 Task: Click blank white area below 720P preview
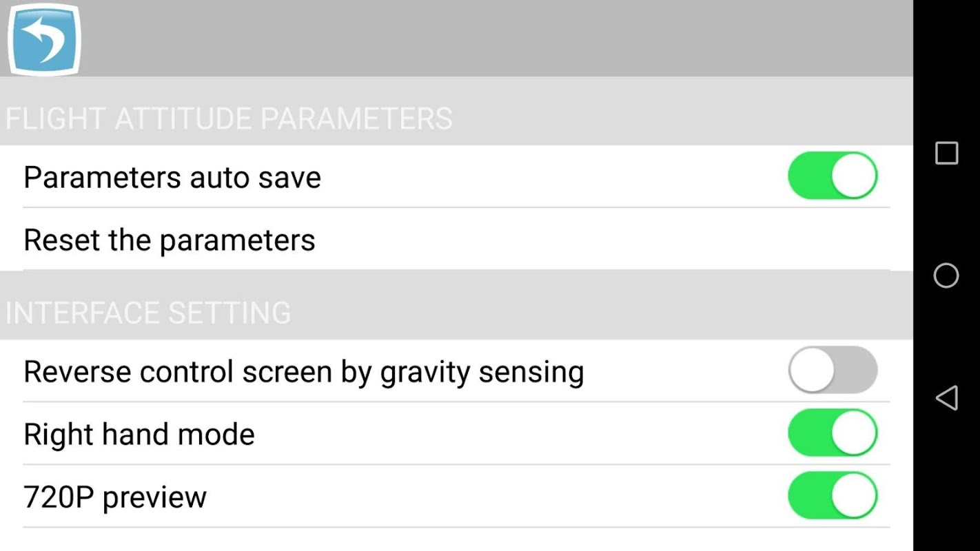click(455, 540)
